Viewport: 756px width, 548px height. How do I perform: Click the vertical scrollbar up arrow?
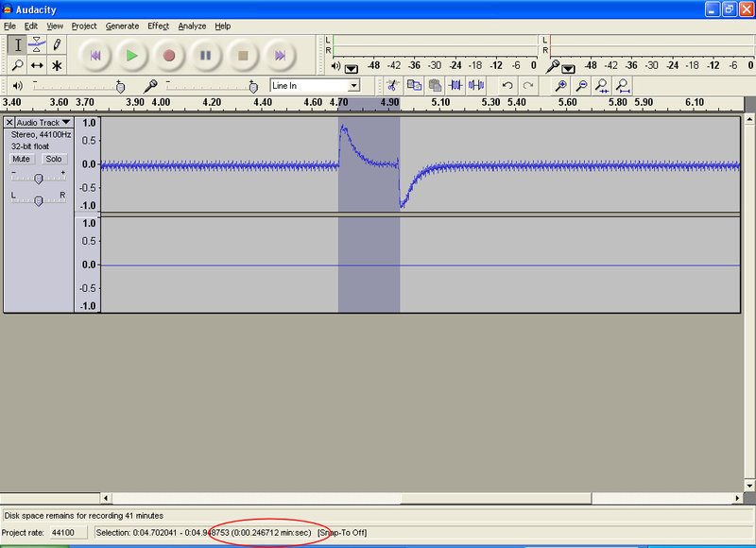pos(749,118)
